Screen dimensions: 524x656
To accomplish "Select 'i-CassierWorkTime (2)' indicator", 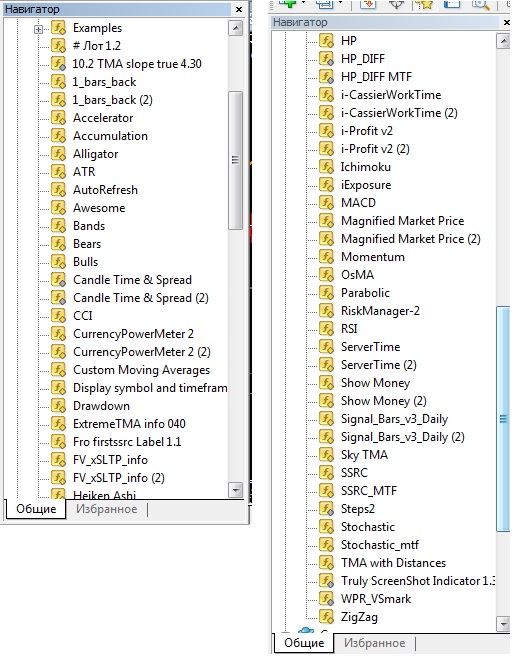I will pos(399,113).
